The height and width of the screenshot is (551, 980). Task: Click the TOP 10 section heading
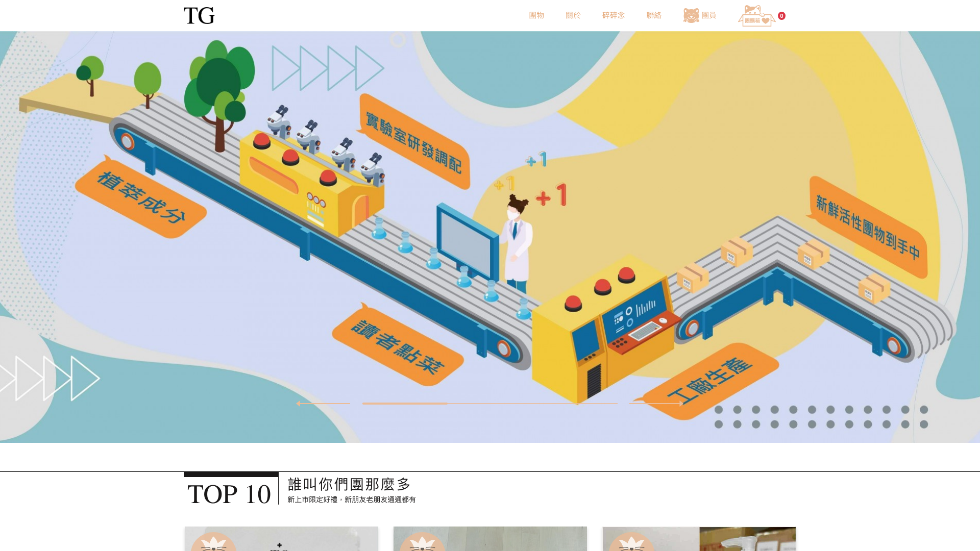pyautogui.click(x=229, y=494)
